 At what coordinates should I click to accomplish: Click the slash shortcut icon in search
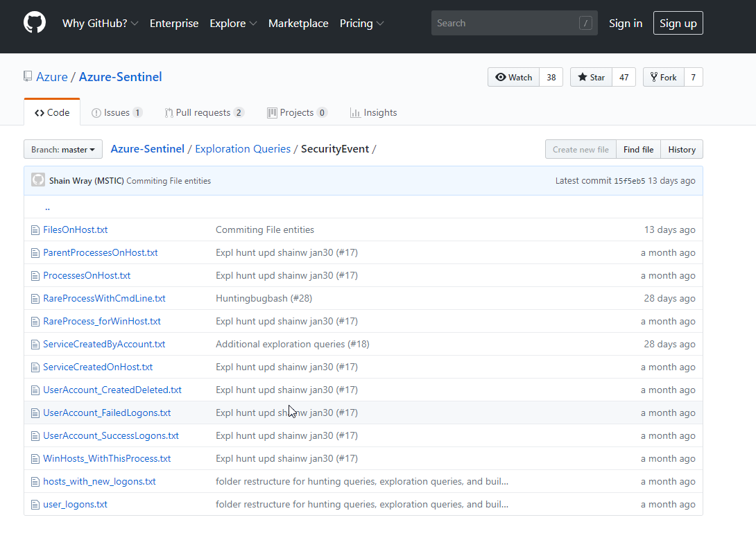pyautogui.click(x=585, y=23)
